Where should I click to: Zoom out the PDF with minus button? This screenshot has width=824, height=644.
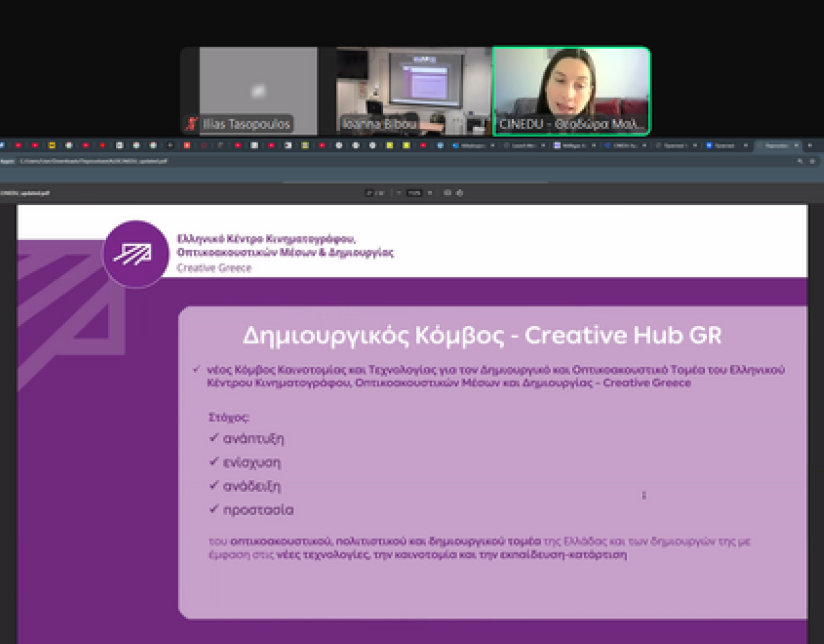click(398, 193)
